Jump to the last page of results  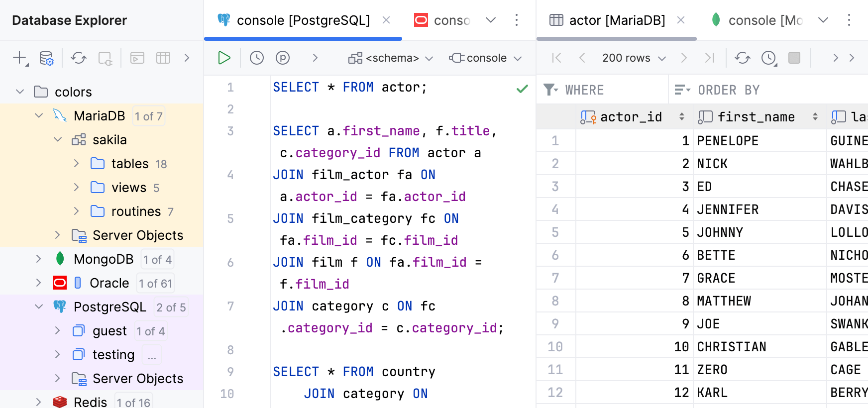coord(709,58)
